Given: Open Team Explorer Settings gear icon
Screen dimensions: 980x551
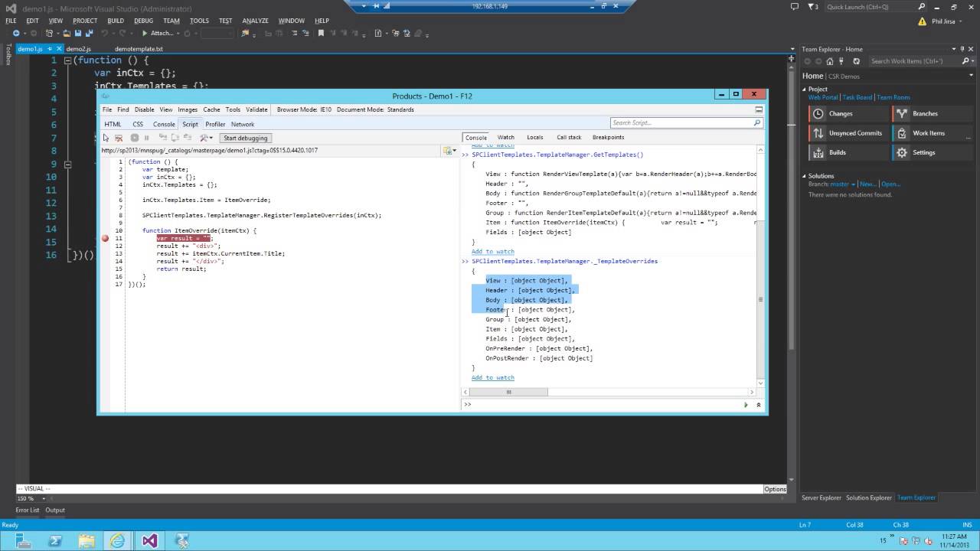Looking at the screenshot, I should [x=902, y=152].
